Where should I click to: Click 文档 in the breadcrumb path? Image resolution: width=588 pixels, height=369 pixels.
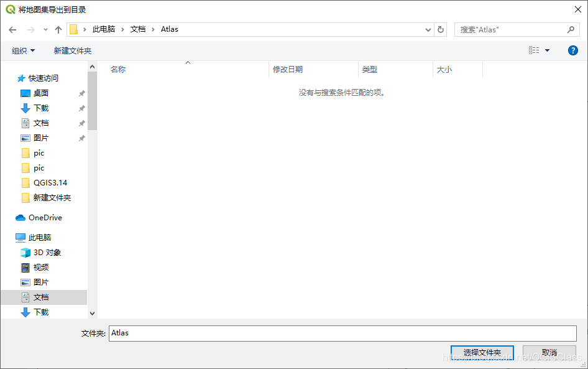pos(137,29)
